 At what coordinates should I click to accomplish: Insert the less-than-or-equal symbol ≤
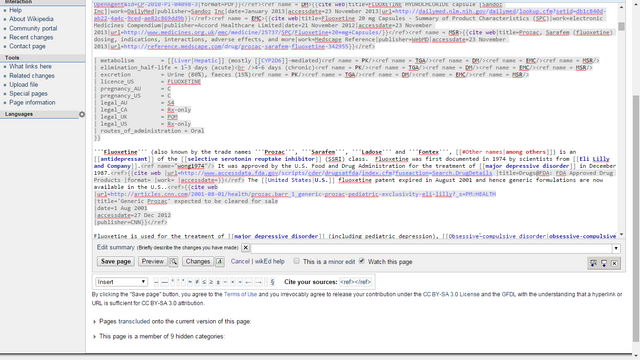click(204, 282)
